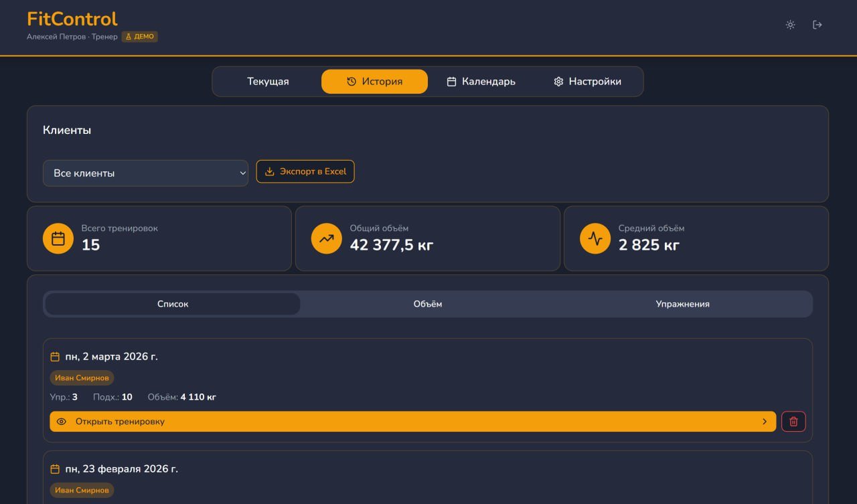Click calendar icon beside пн, 23 февраля 2026 г.
The height and width of the screenshot is (504, 857).
tap(55, 469)
